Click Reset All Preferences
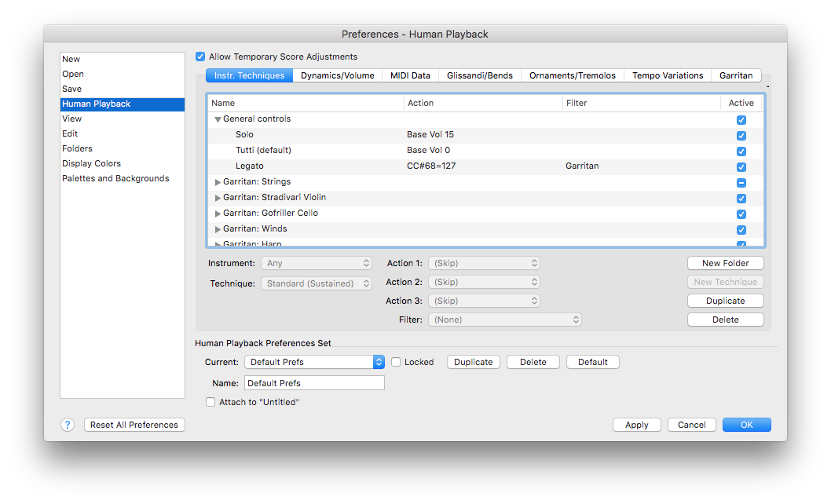The height and width of the screenshot is (504, 831). pyautogui.click(x=134, y=425)
